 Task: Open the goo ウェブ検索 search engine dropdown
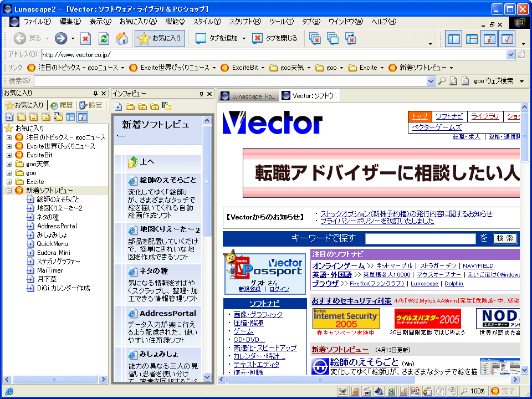[522, 81]
